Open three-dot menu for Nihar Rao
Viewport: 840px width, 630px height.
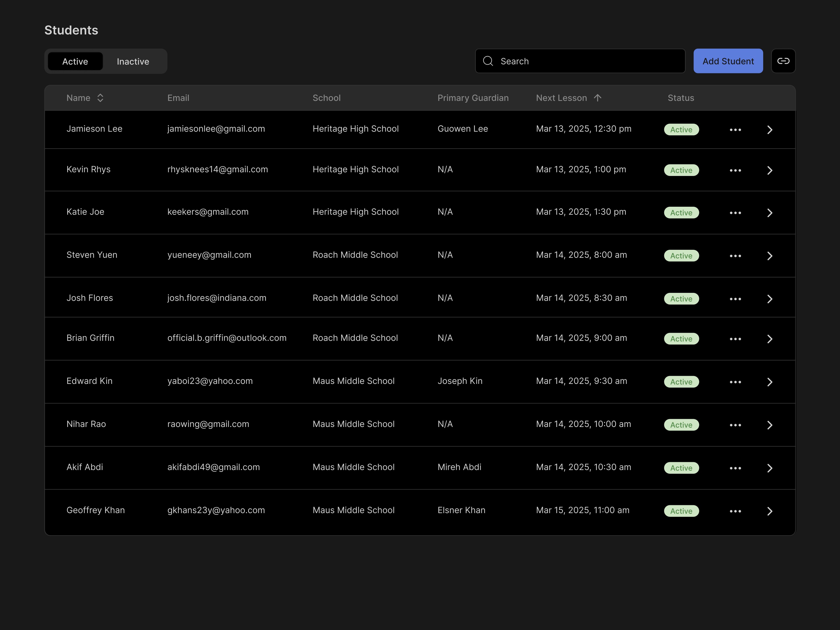point(735,425)
